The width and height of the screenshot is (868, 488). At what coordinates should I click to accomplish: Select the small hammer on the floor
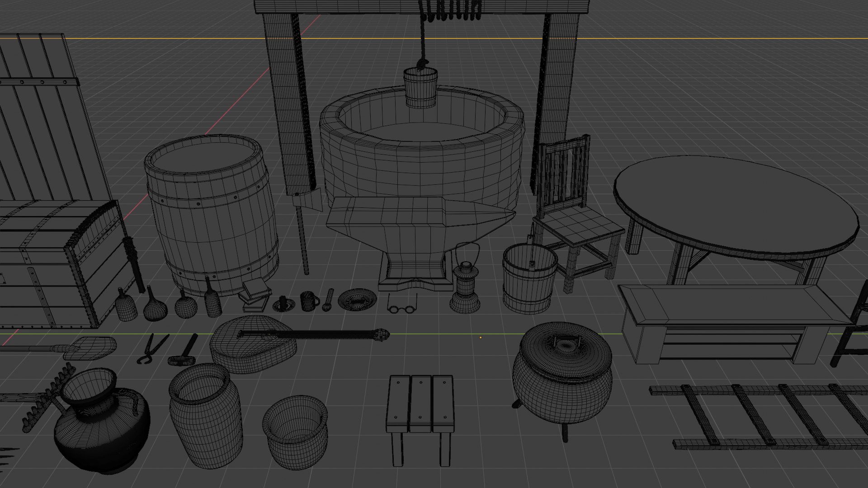(x=184, y=350)
